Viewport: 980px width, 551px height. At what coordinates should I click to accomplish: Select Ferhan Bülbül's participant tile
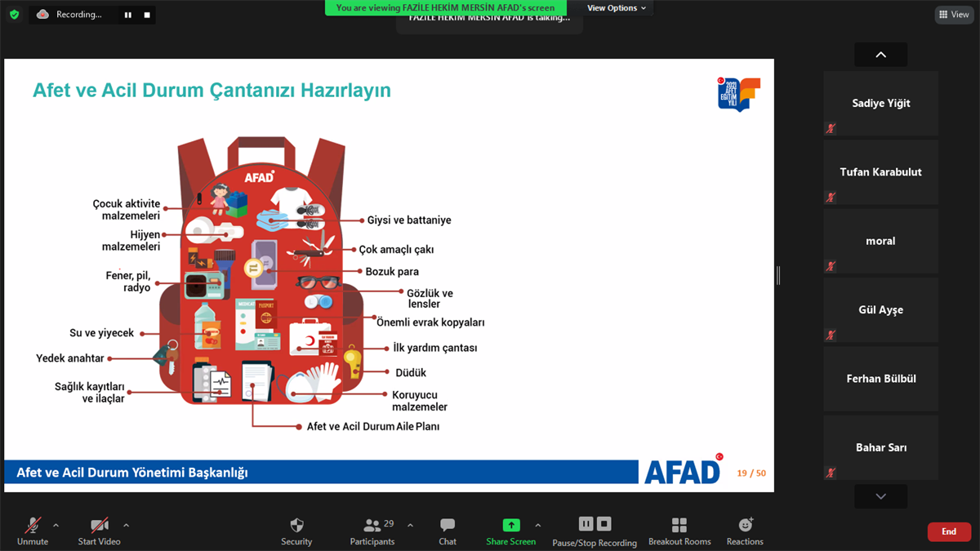click(881, 379)
